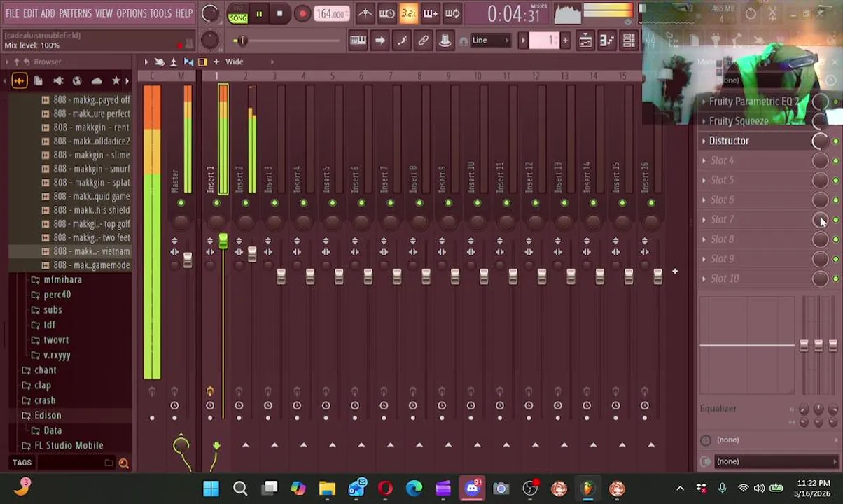Click the Insert 2 volume fader
Viewport: 843px width, 504px height.
point(251,254)
